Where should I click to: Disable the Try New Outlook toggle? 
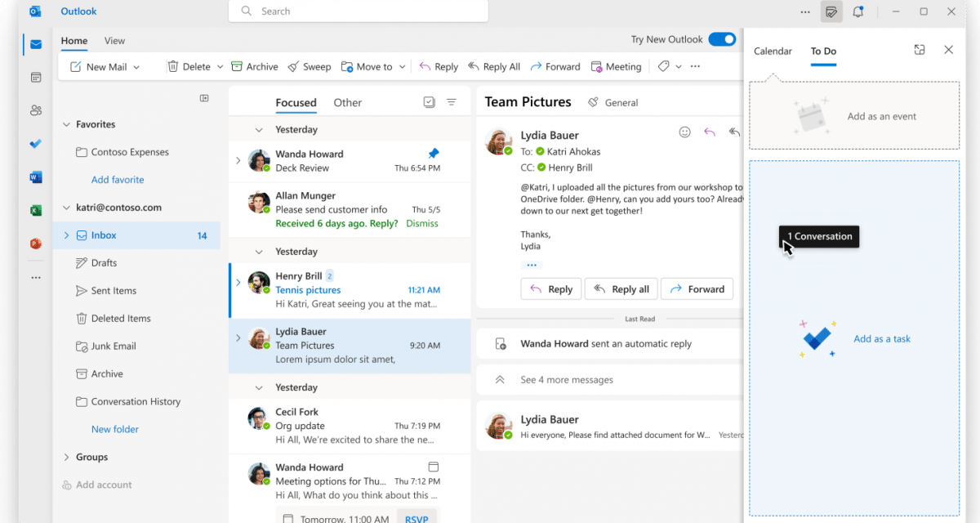pyautogui.click(x=722, y=38)
